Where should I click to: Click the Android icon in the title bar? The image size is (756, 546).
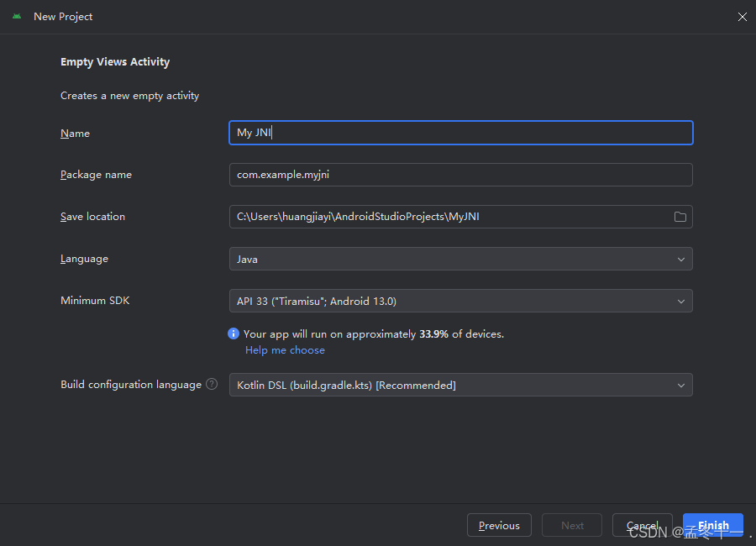click(x=17, y=17)
